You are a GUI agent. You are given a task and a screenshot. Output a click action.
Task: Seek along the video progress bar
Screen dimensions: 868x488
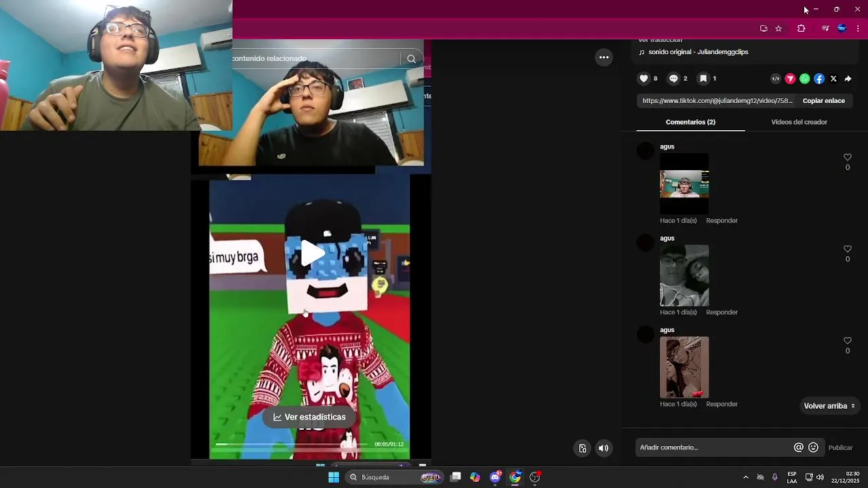click(292, 444)
